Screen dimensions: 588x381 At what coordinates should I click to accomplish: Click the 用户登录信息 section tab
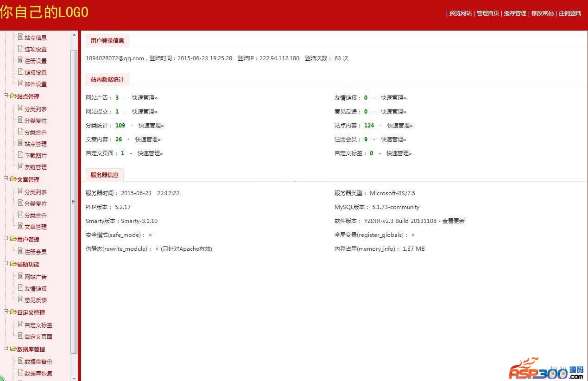(x=107, y=41)
